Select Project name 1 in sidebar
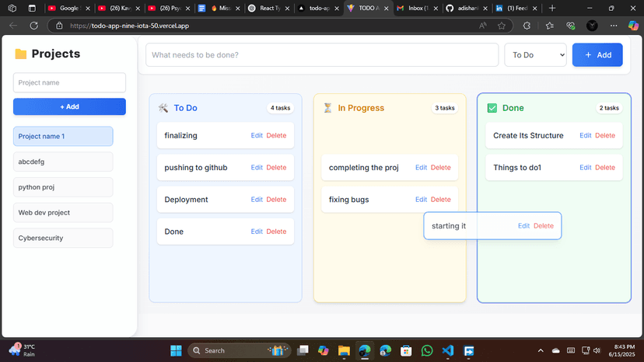The height and width of the screenshot is (362, 644). 63,136
